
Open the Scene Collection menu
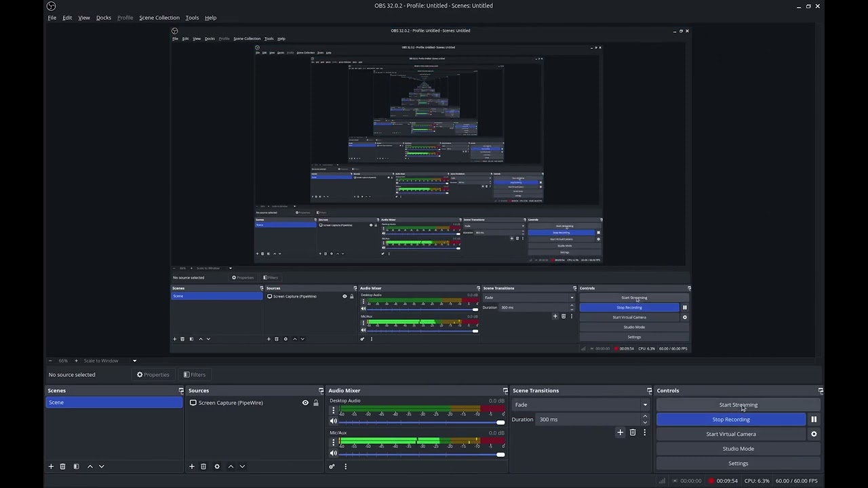(x=159, y=18)
